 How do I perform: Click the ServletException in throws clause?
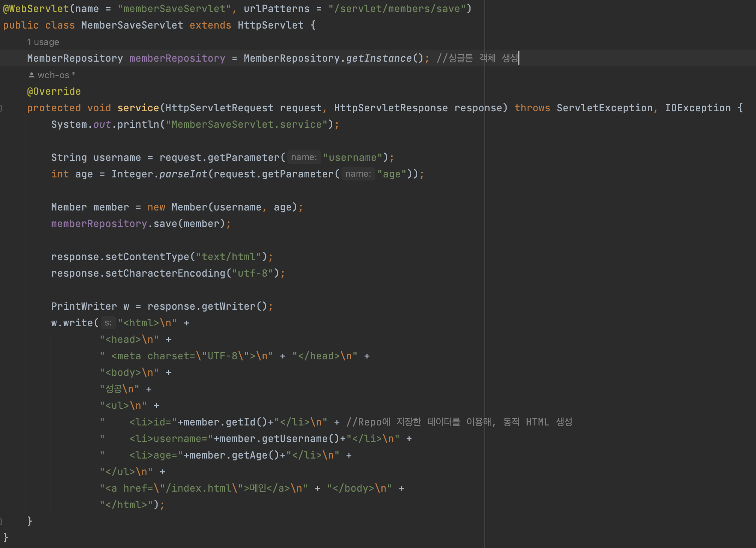[604, 108]
